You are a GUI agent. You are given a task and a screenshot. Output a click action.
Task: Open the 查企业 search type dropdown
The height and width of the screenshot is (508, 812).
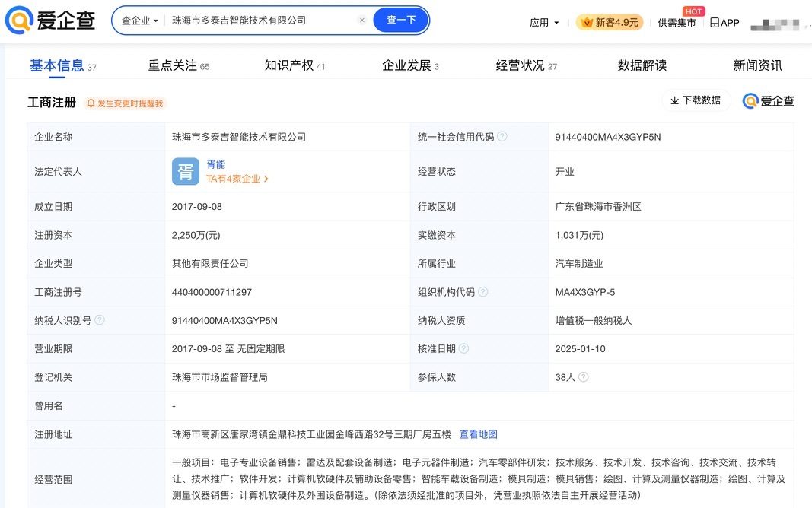pos(140,21)
